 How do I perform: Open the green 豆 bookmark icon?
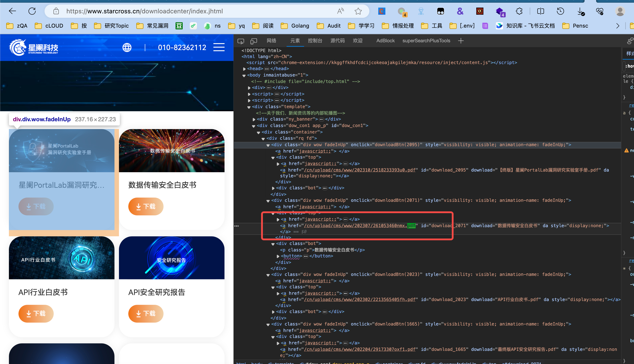pyautogui.click(x=179, y=26)
